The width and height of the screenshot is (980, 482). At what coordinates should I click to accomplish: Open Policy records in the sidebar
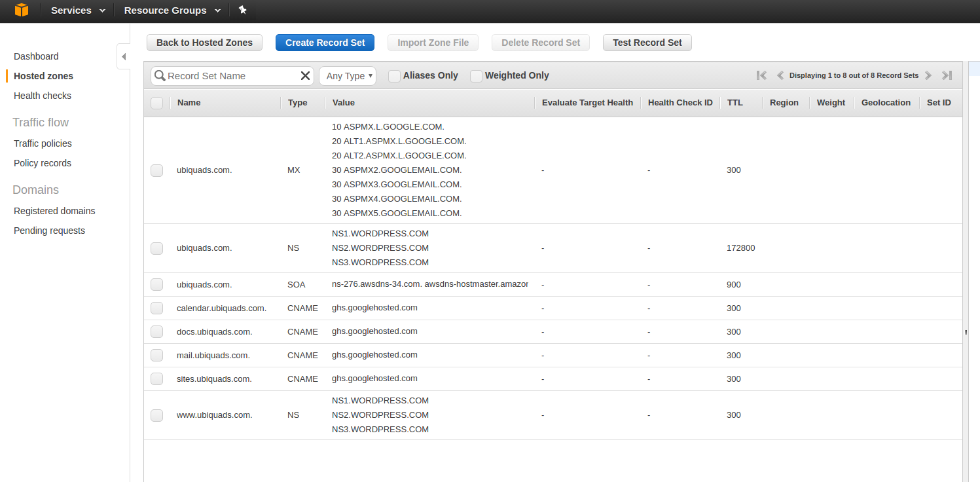pyautogui.click(x=43, y=163)
